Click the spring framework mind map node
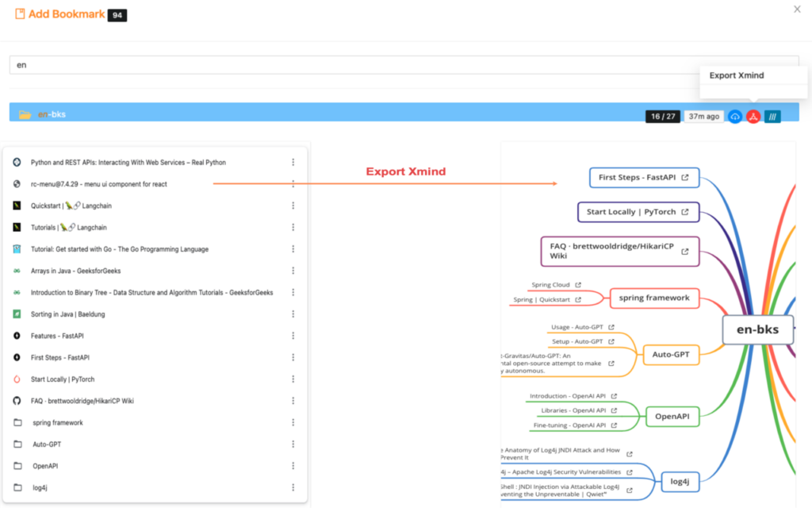Viewport: 812px width, 508px height. click(x=654, y=298)
